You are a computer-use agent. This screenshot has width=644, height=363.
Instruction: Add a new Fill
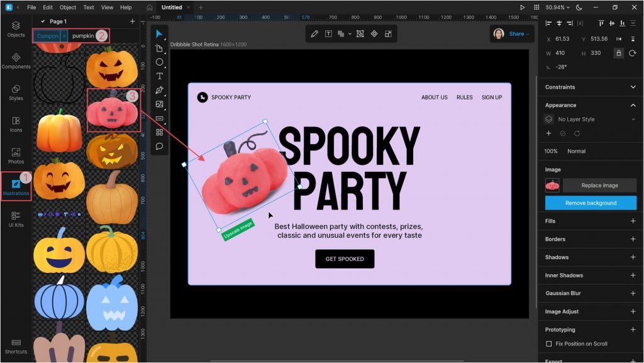(633, 221)
